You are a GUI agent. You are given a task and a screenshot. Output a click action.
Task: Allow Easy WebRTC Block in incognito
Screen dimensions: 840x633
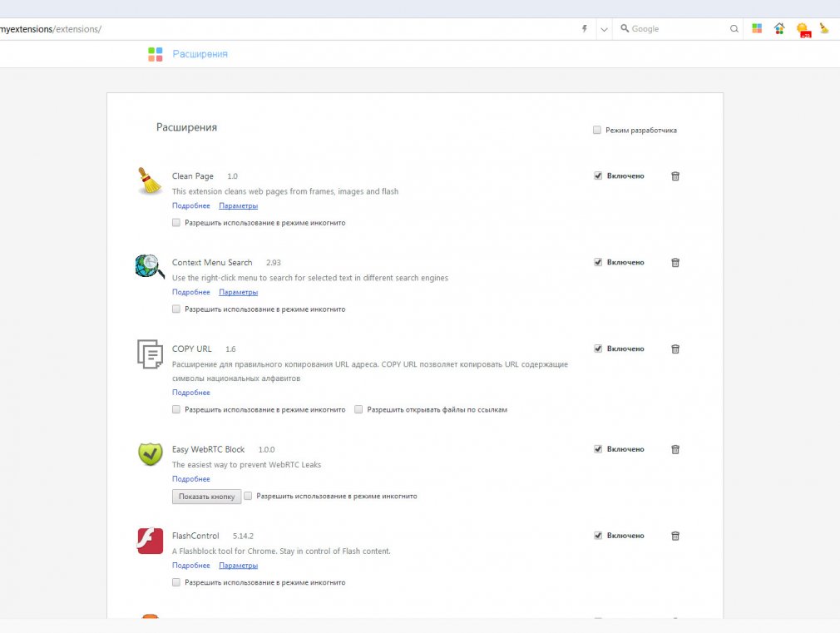[248, 496]
